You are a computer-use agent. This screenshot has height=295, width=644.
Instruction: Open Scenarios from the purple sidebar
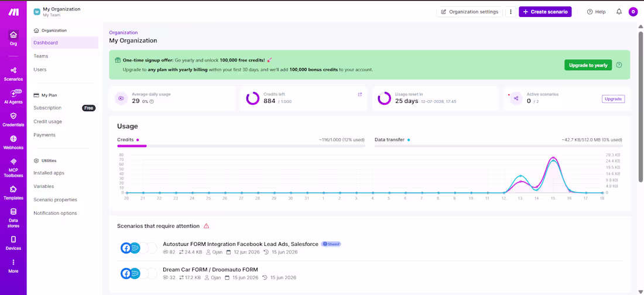click(x=13, y=74)
